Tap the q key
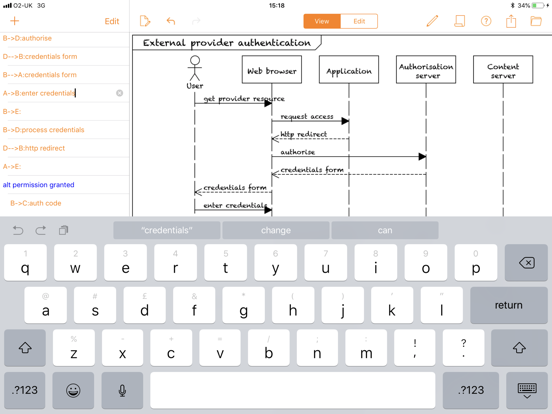552x414 pixels. coord(25,263)
